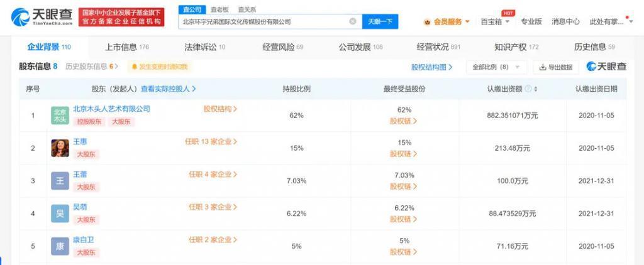Click the crown icon beside 会员服务
644x265 pixels.
point(427,22)
